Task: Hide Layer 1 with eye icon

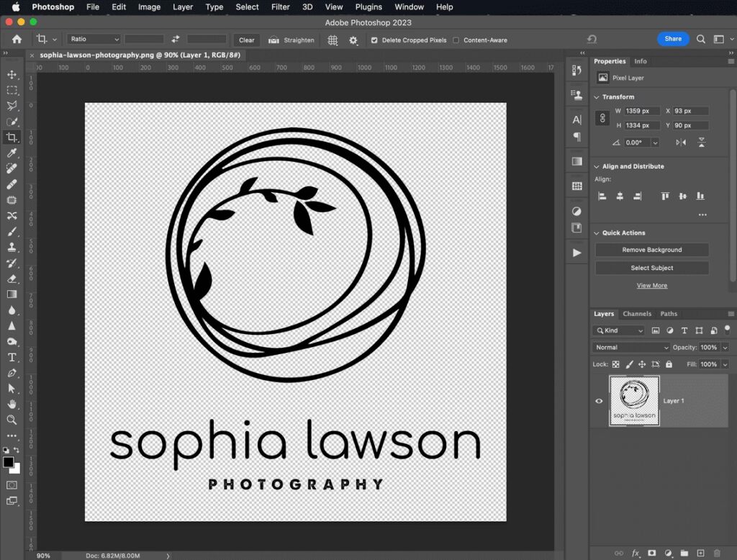Action: tap(599, 401)
